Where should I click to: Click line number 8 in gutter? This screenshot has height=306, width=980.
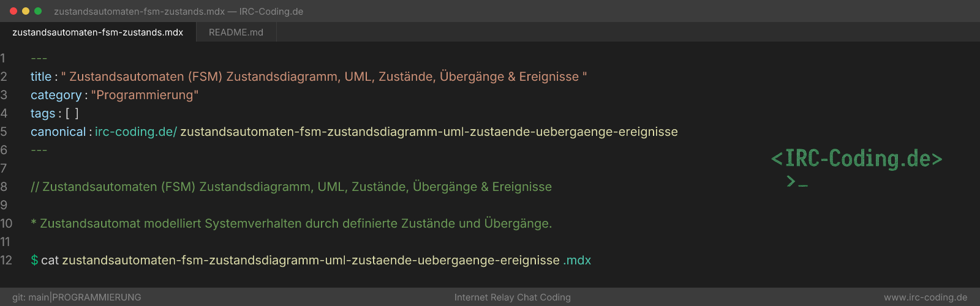coord(4,187)
